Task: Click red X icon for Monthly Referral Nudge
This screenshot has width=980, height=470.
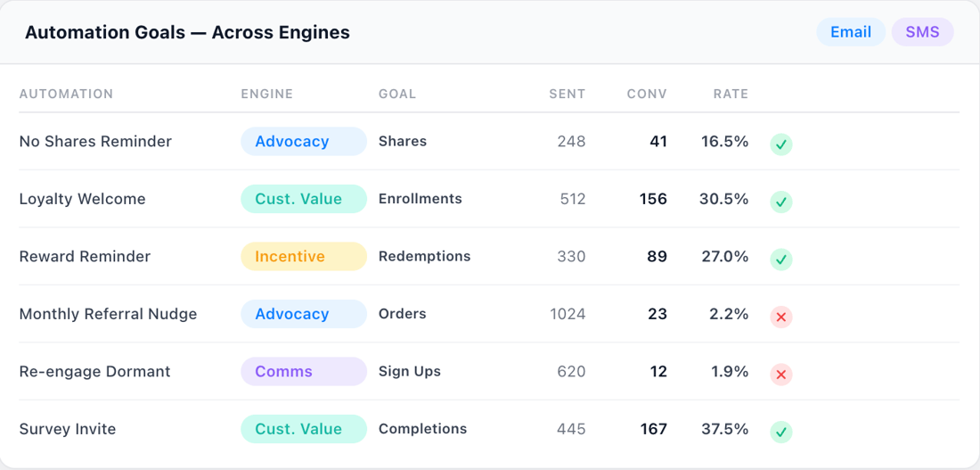Action: pos(781,317)
